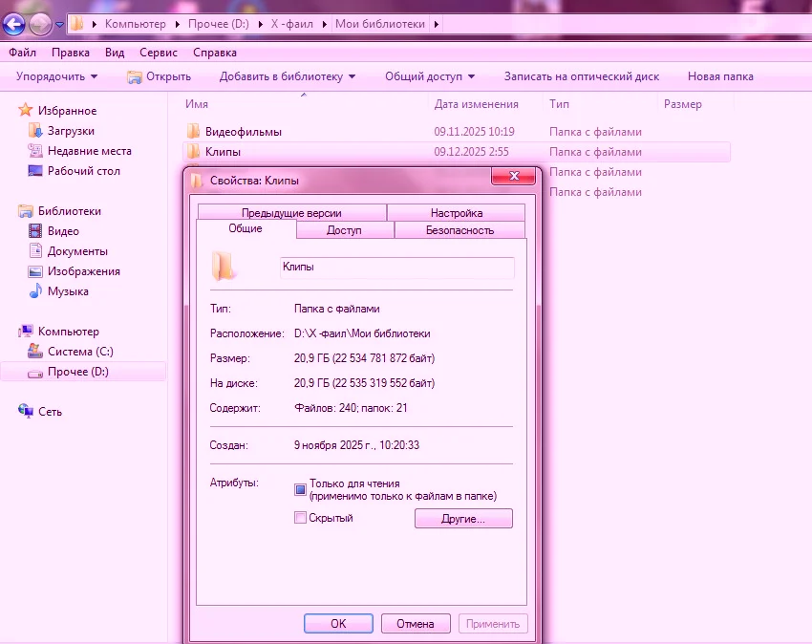The width and height of the screenshot is (812, 644).
Task: Select Мои библиотеки breadcrumb segment
Action: 380,24
